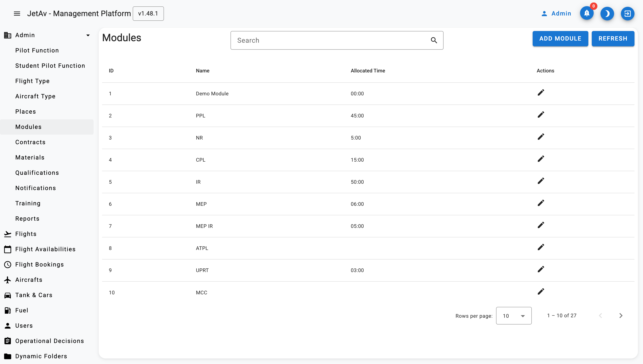Edit the ATPL module row
Image resolution: width=643 pixels, height=364 pixels.
tap(541, 247)
